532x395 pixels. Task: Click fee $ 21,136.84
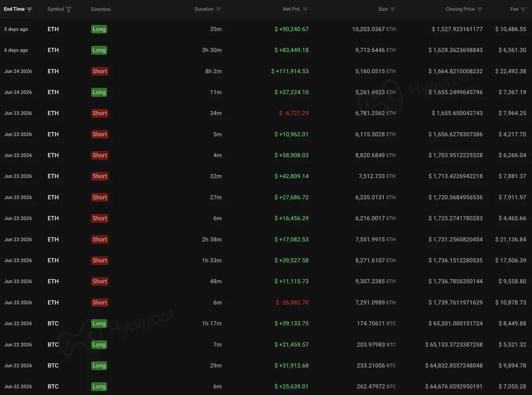click(x=511, y=240)
